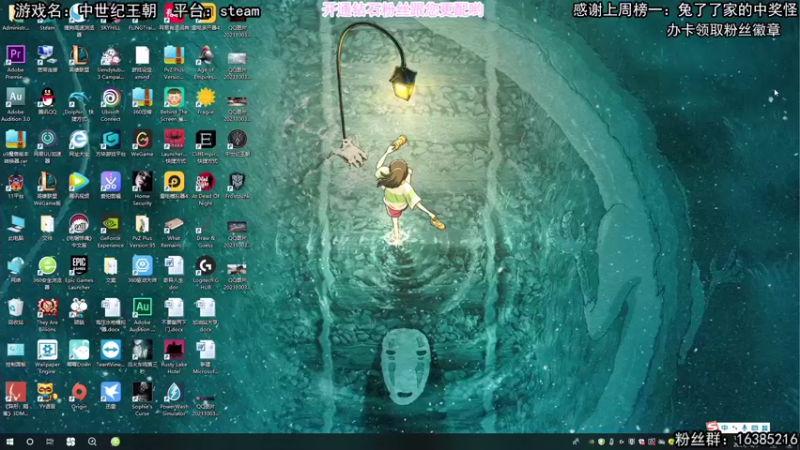Open the CliffEmpire 快捷方式 icon
This screenshot has height=450, width=800.
pyautogui.click(x=206, y=139)
